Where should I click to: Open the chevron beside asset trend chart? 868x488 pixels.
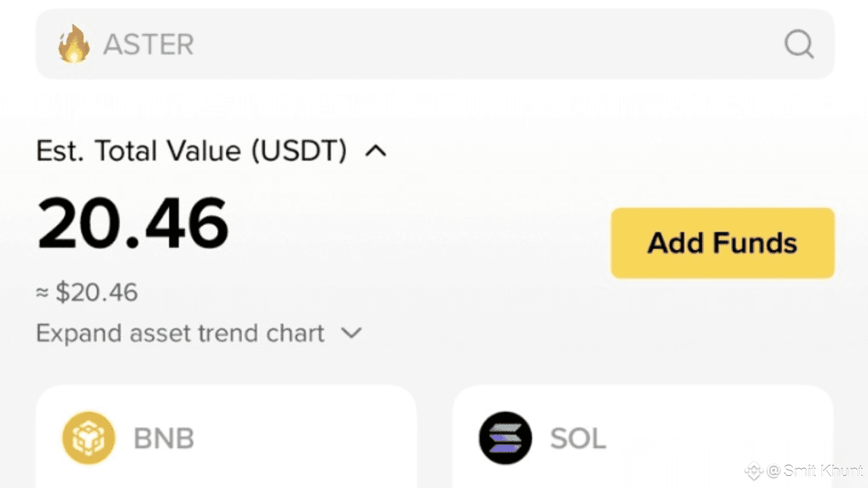[x=351, y=333]
